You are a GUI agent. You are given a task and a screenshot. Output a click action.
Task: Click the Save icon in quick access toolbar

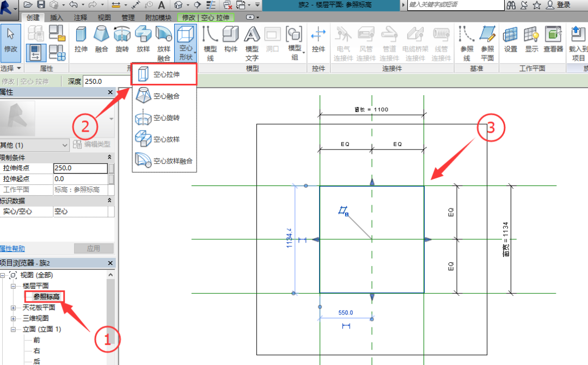pos(41,5)
